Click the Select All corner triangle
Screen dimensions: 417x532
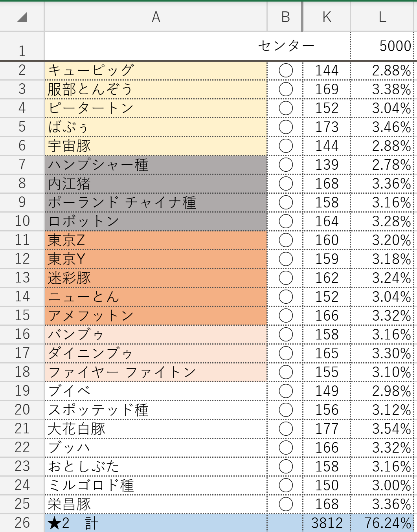point(22,17)
